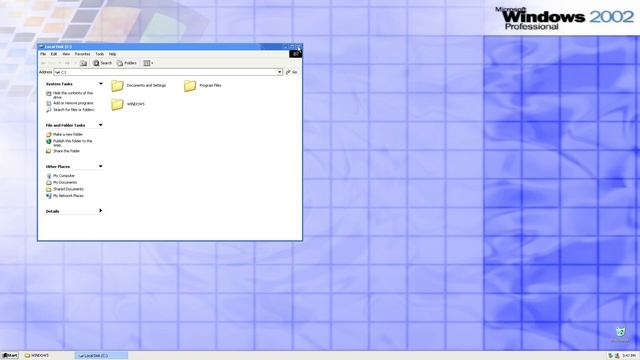640x360 pixels.
Task: Select the Program Files folder icon
Action: 190,86
